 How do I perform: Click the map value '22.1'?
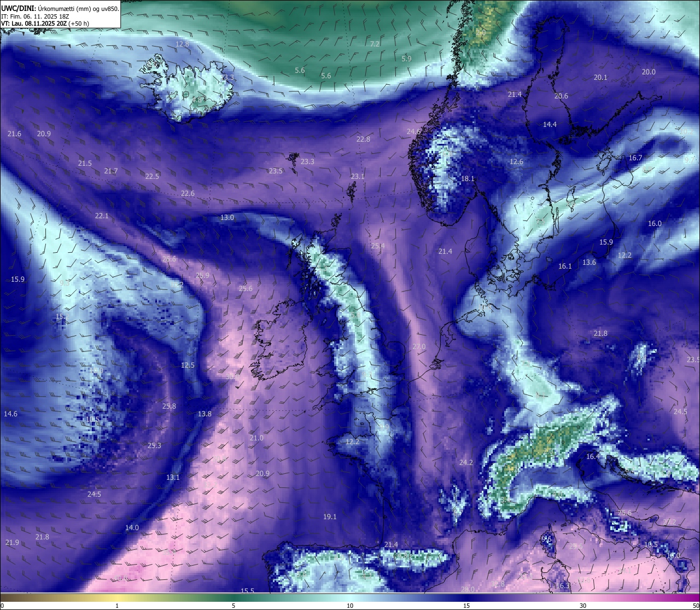coord(102,216)
